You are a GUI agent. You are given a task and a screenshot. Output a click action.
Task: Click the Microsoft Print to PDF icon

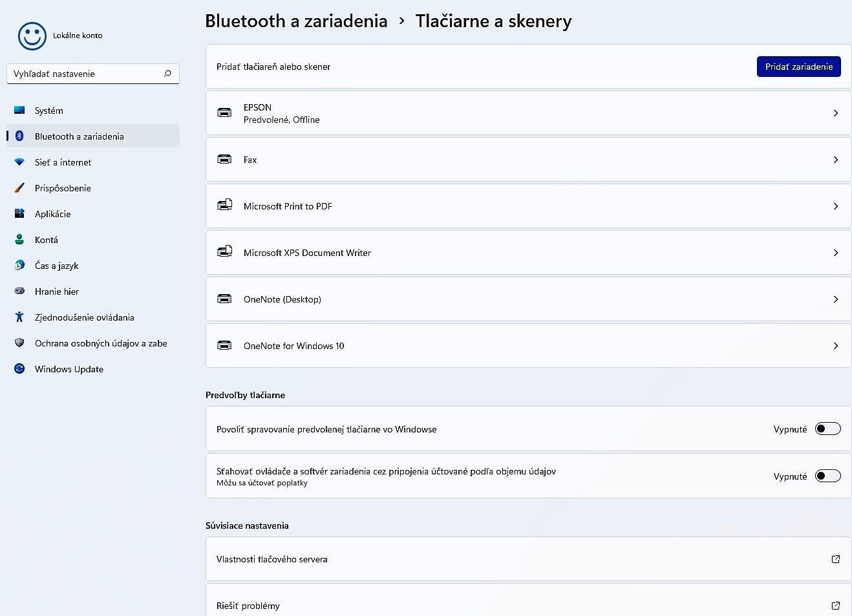click(x=224, y=206)
